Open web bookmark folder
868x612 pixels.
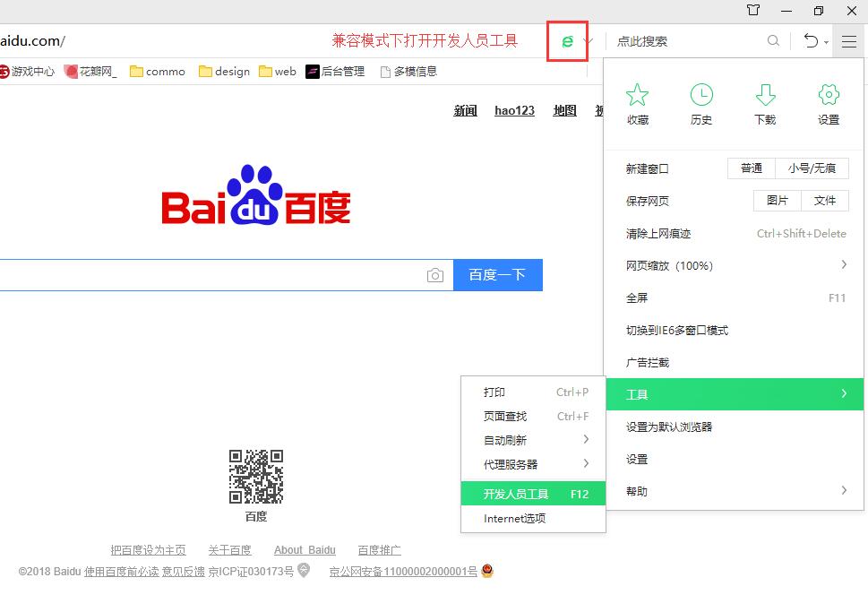(x=278, y=72)
